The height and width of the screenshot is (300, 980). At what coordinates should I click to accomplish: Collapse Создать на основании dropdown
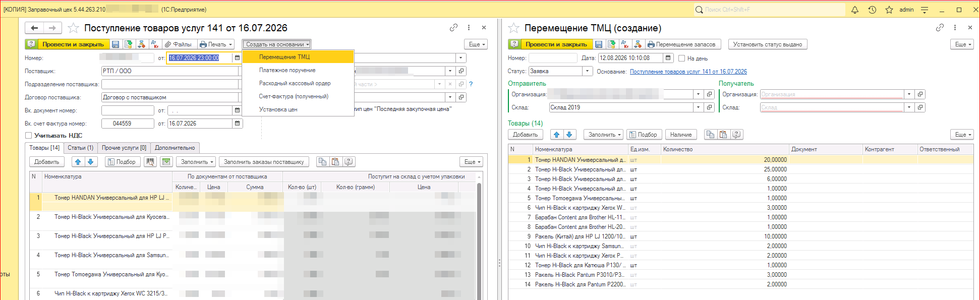point(276,44)
